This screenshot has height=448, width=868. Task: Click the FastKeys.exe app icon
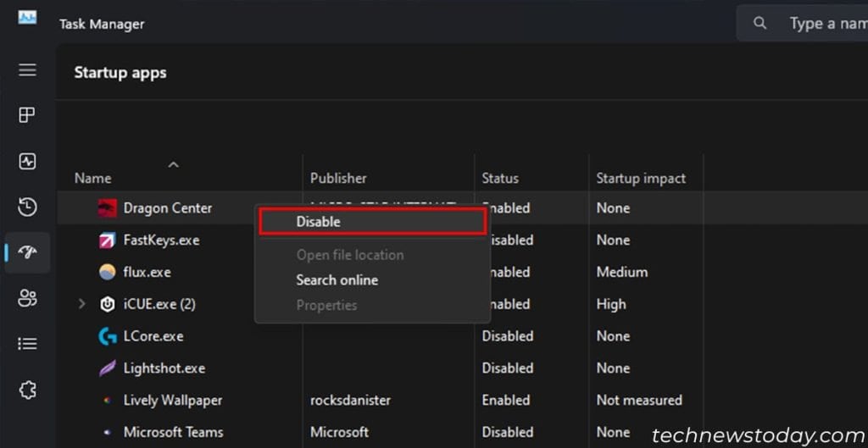tap(108, 240)
